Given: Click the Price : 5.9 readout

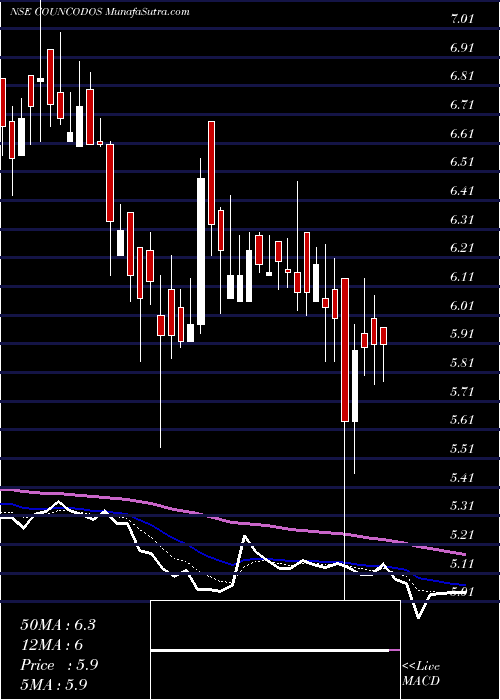Looking at the screenshot, I should (59, 665).
